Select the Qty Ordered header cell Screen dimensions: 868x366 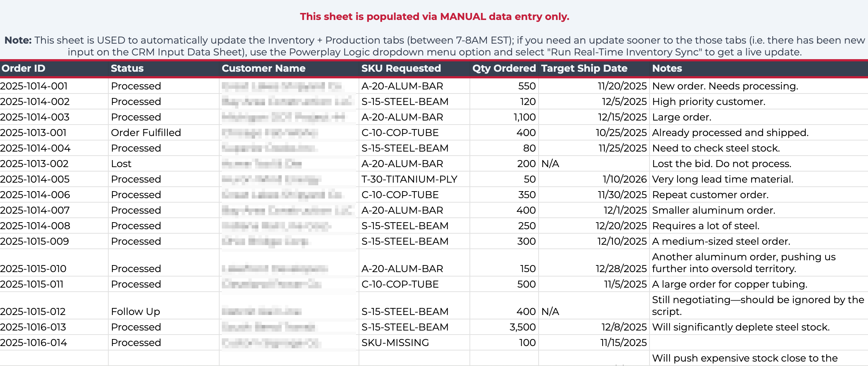(x=504, y=68)
